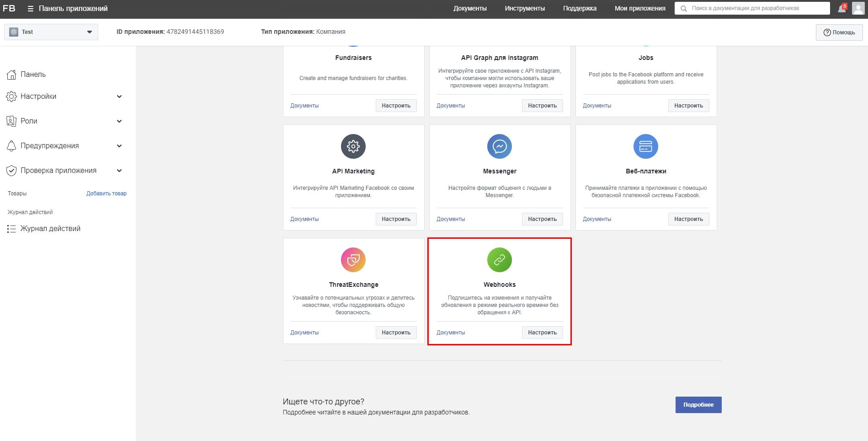The height and width of the screenshot is (441, 868).
Task: Open Документы link on ThreatExchange card
Action: [x=304, y=333]
